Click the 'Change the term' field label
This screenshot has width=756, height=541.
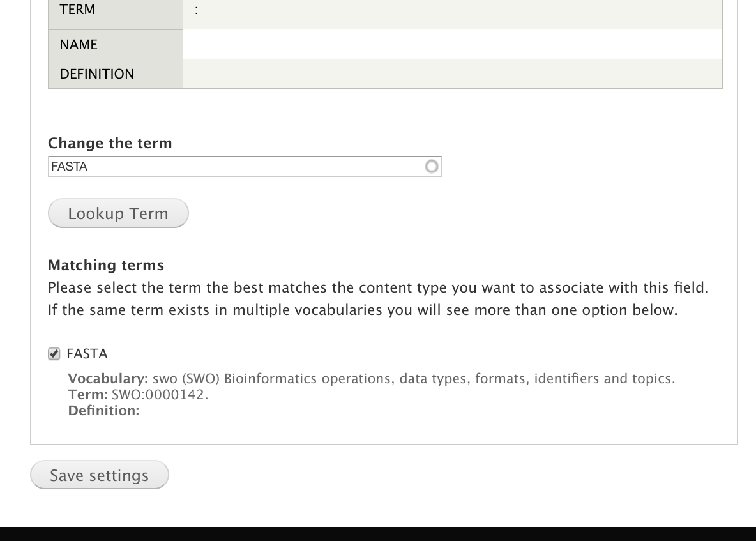pos(110,143)
